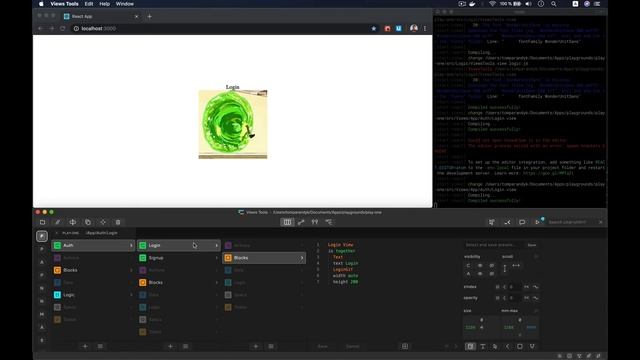Click the play icon with blue badge
The width and height of the screenshot is (640, 360).
[x=538, y=222]
